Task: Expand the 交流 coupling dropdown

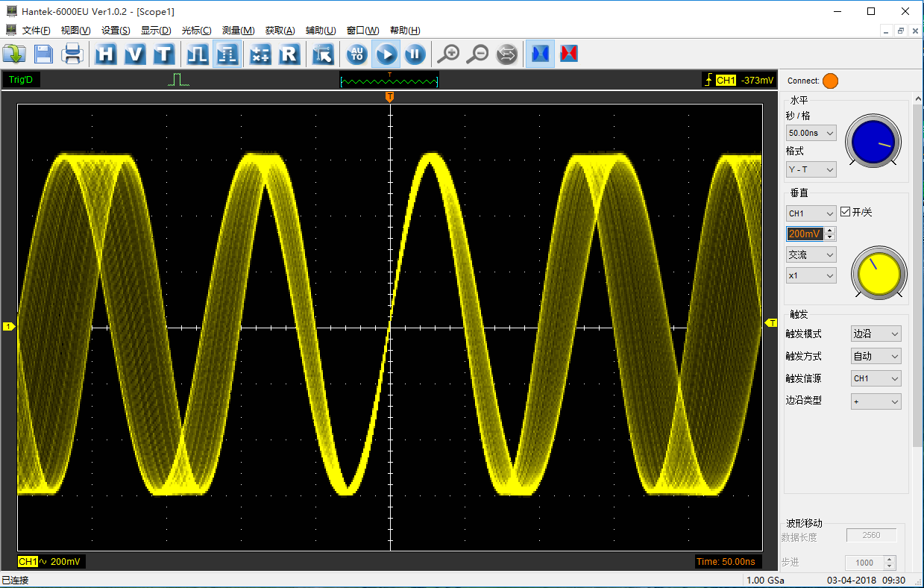Action: point(811,254)
